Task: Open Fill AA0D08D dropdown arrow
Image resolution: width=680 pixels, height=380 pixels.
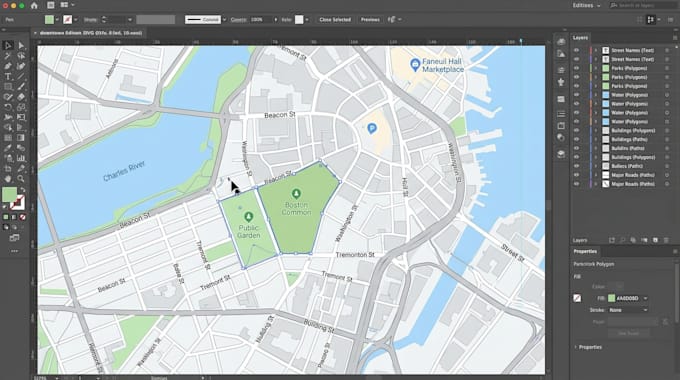Action: point(645,298)
